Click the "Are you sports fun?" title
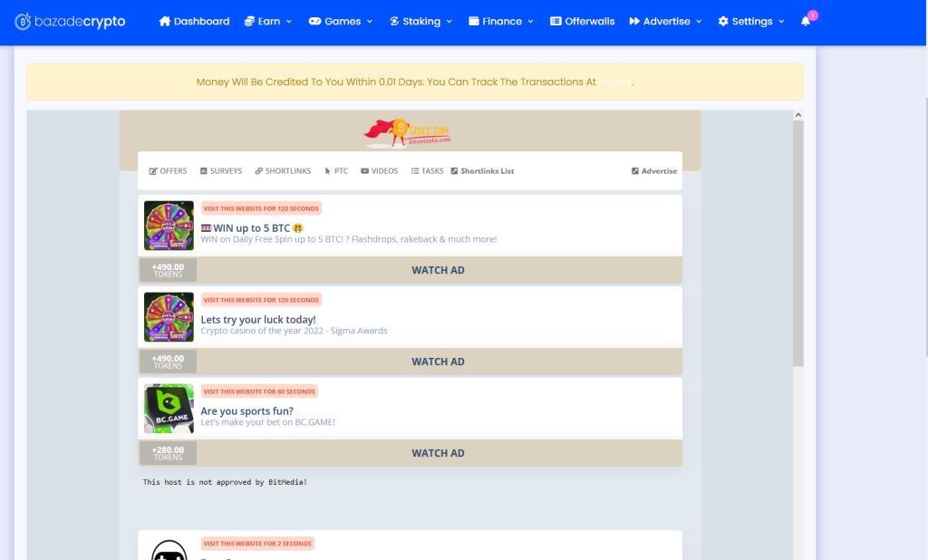928x560 pixels. 246,410
